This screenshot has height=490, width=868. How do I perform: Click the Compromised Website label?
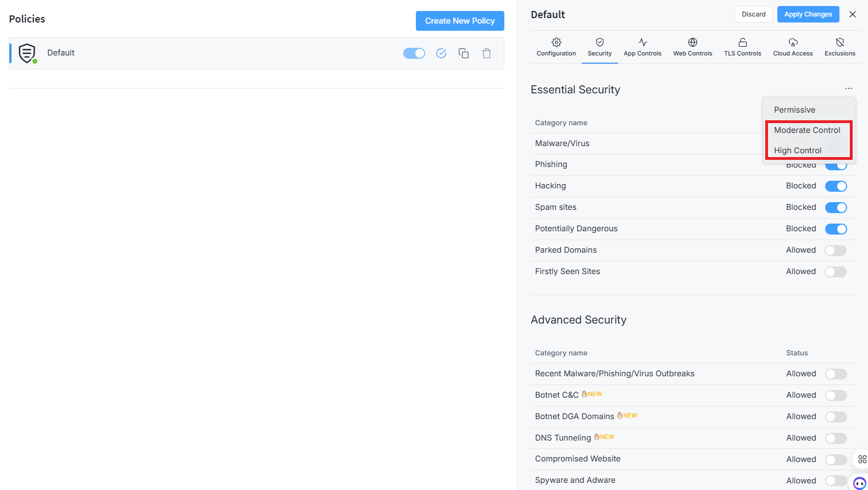tap(578, 459)
